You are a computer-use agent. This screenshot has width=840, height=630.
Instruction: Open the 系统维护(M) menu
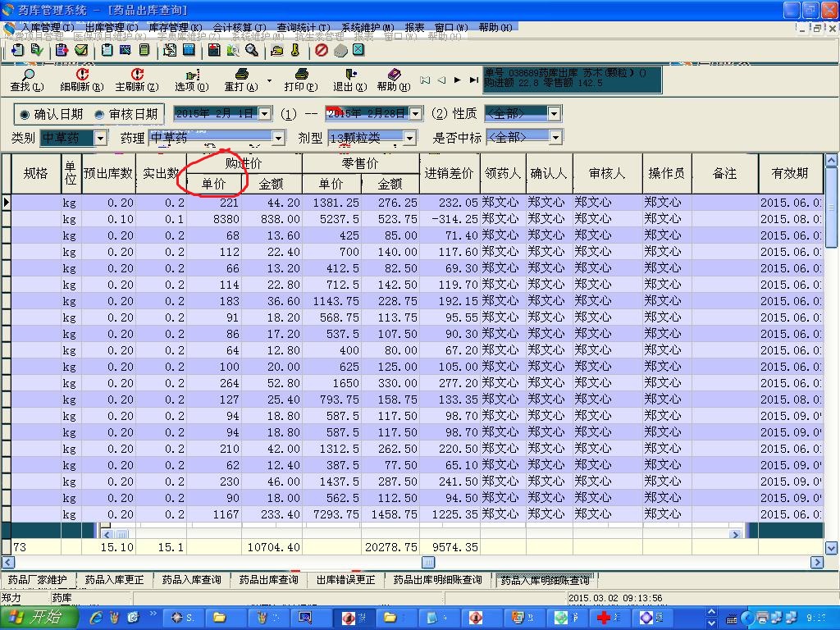coord(367,27)
